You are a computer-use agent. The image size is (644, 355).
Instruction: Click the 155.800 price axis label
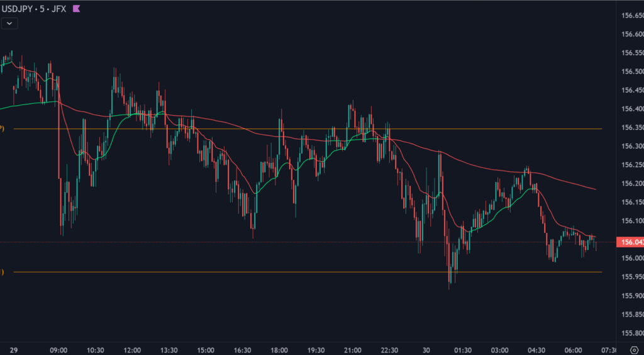pyautogui.click(x=631, y=333)
